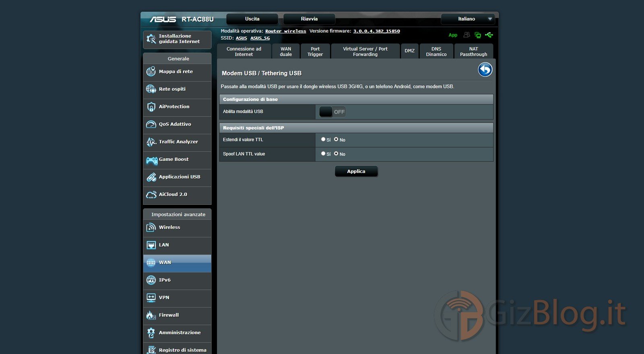Screen dimensions: 644x354
Task: Select No for Estendi il valore TTL
Action: click(x=336, y=139)
